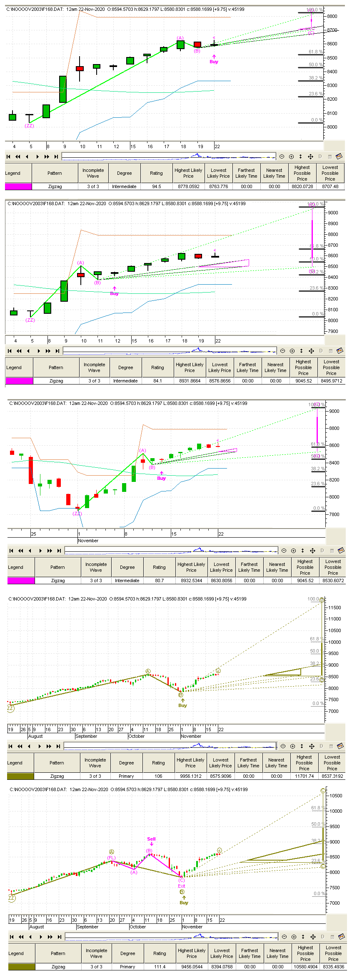The width and height of the screenshot is (362, 980).
Task: Click four-way pan icon of the fourth chart
Action: (x=312, y=746)
